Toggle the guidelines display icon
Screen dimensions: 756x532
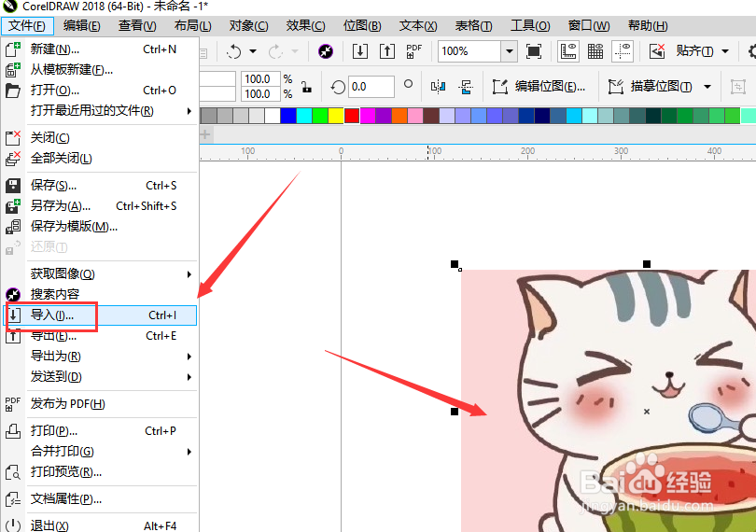click(623, 51)
